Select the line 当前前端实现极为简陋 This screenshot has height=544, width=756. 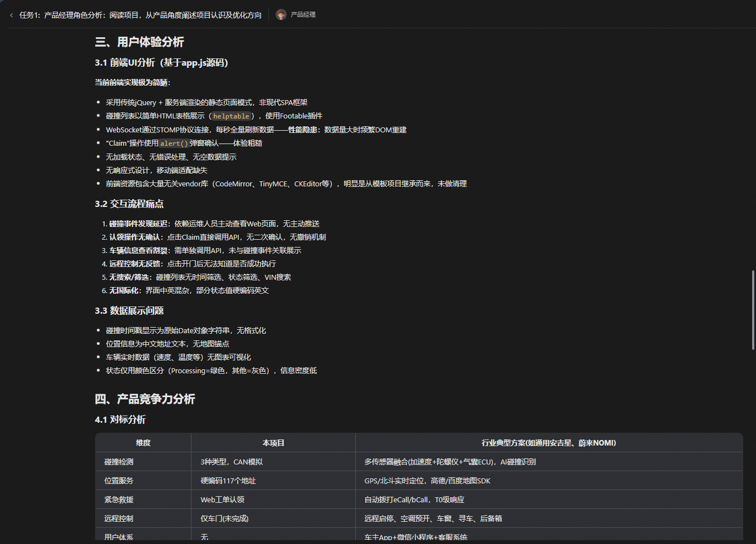(132, 82)
